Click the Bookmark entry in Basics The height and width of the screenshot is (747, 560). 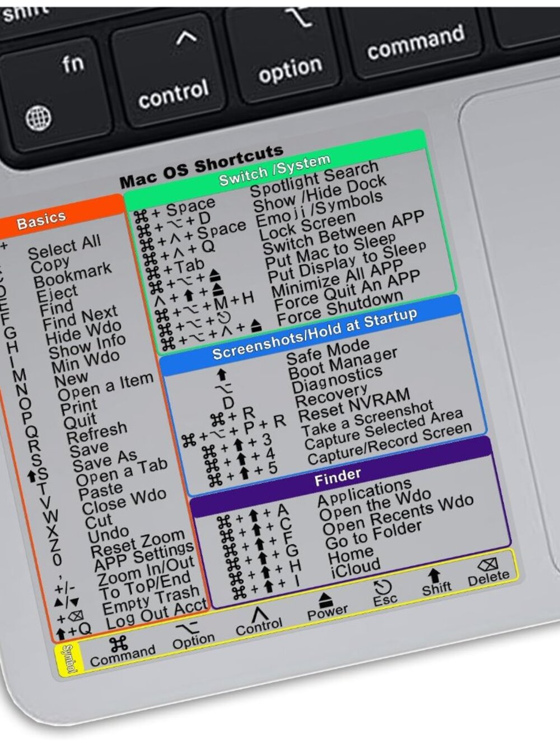[73, 275]
